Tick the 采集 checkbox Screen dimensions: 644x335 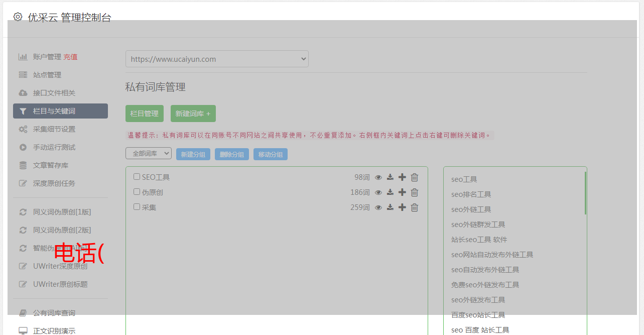(x=137, y=207)
